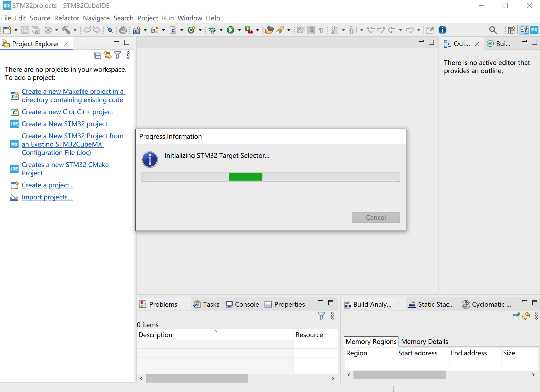Click the Problems panel horizontal scrollbar
Viewport: 540px width, 392px height.
click(x=196, y=378)
